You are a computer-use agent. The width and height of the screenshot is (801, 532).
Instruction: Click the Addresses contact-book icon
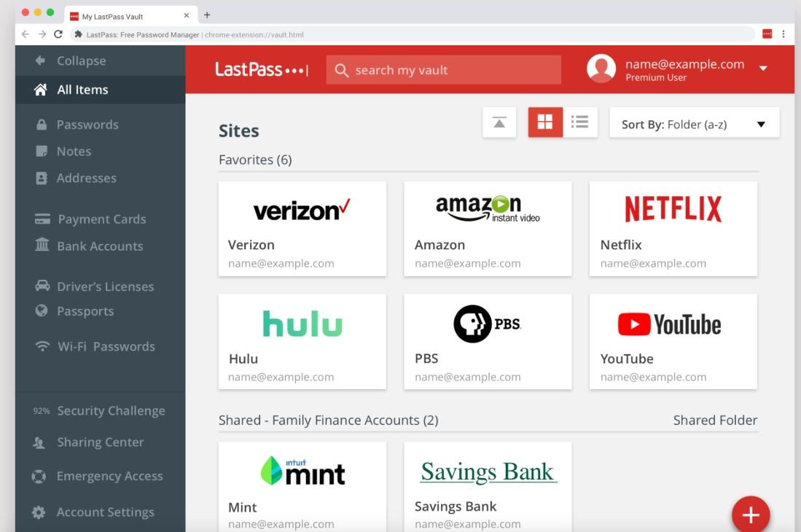42,179
